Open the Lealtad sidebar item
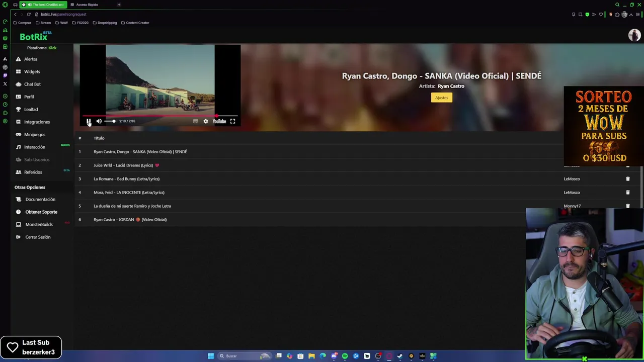Viewport: 644px width, 362px height. point(31,109)
